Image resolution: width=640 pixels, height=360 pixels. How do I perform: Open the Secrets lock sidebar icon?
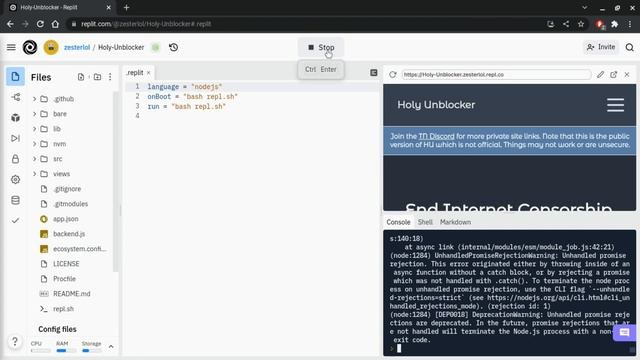[x=16, y=159]
